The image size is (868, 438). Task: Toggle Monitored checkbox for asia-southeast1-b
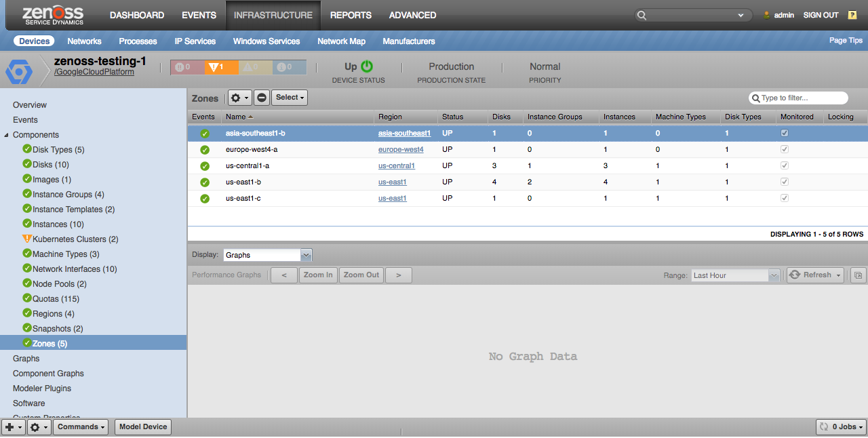pos(785,133)
